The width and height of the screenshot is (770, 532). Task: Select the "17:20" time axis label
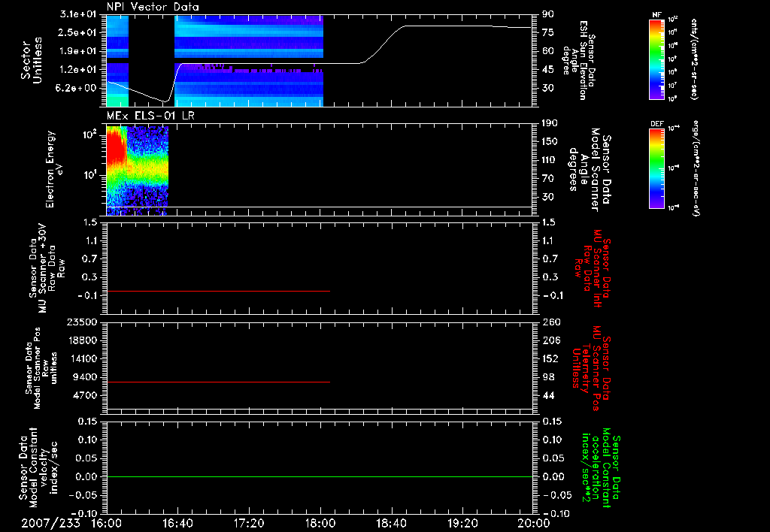tap(249, 523)
